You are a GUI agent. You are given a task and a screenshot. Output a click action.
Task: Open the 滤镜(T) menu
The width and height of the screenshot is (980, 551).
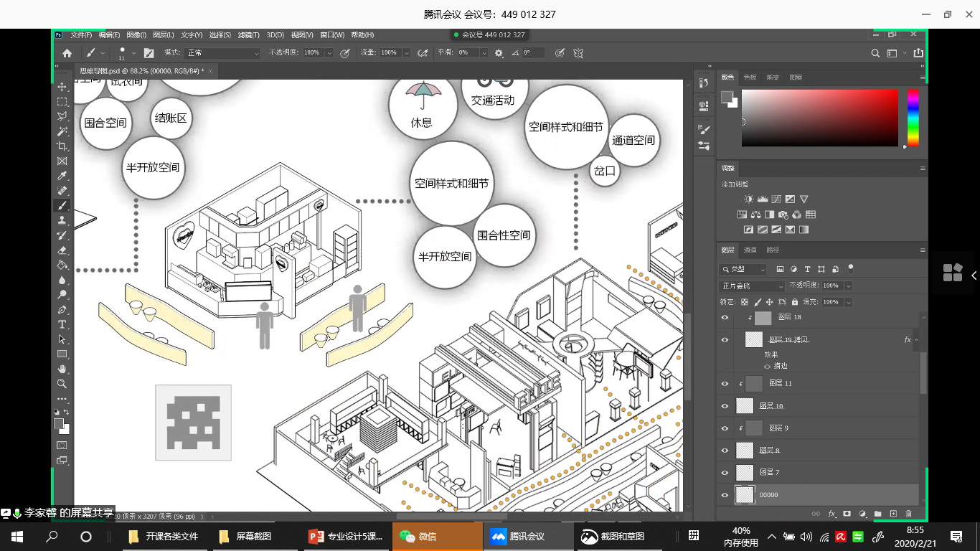coord(249,35)
